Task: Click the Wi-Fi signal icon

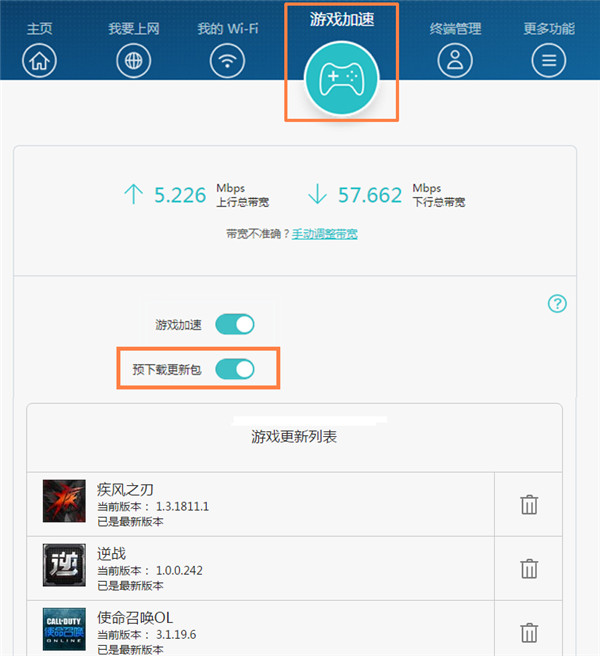Action: [x=227, y=61]
